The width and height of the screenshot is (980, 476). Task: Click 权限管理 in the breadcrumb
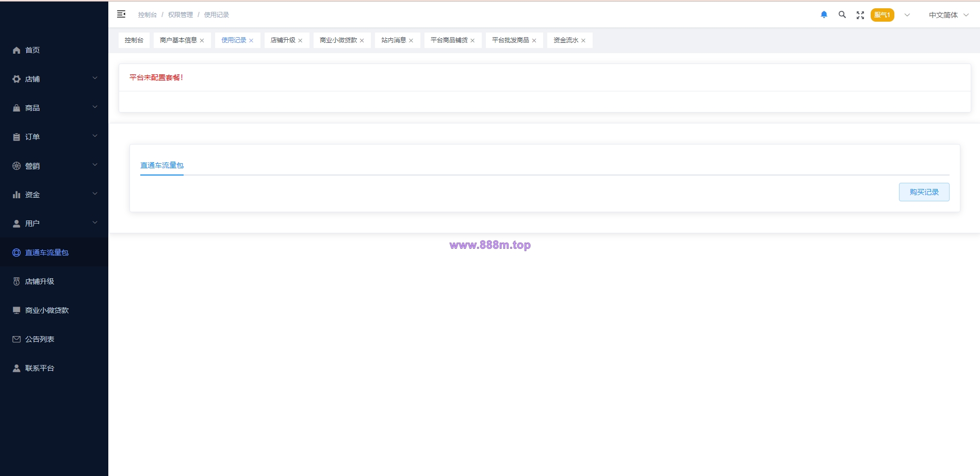[x=181, y=15]
